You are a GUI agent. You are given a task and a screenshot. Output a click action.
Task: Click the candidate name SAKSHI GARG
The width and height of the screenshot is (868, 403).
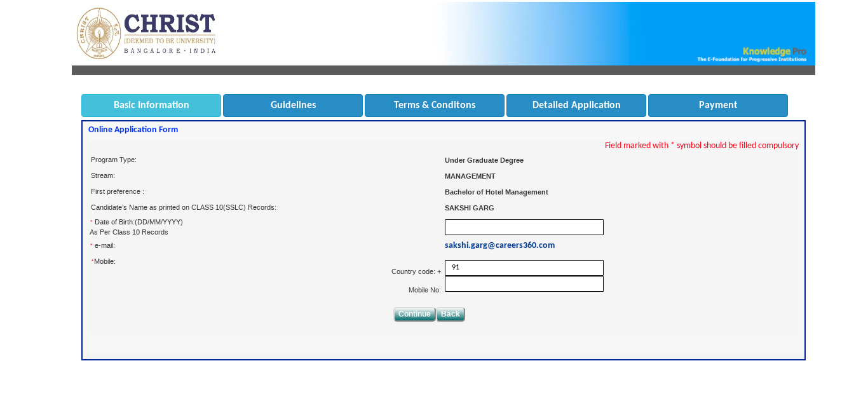[468, 208]
